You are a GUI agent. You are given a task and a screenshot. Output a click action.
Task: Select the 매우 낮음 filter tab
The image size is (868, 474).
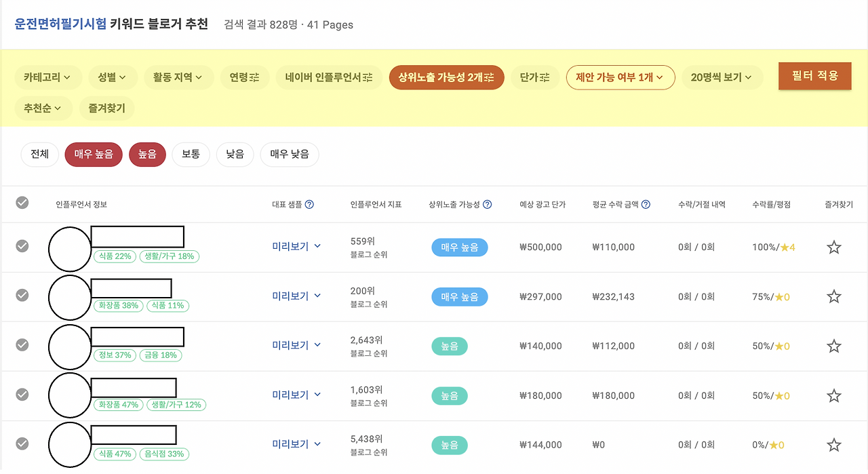tap(290, 154)
